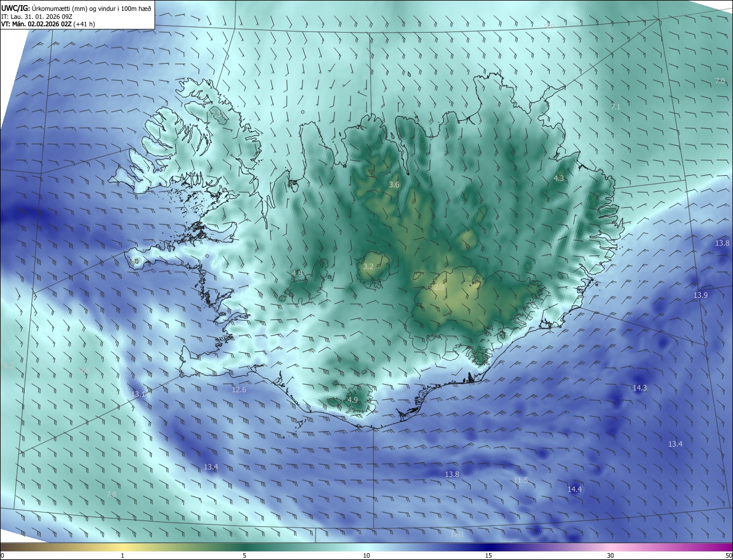Pick the 15 tick on the color scale

pyautogui.click(x=488, y=555)
